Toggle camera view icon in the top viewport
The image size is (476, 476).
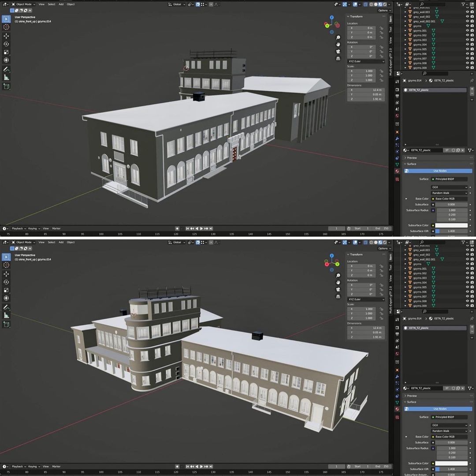click(x=338, y=51)
